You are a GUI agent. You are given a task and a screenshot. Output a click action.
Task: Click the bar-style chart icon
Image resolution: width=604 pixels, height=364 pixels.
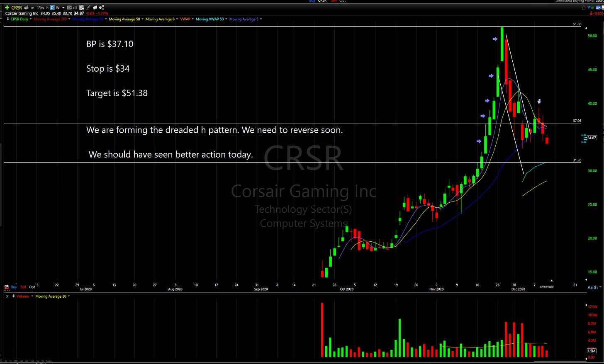coord(75,7)
